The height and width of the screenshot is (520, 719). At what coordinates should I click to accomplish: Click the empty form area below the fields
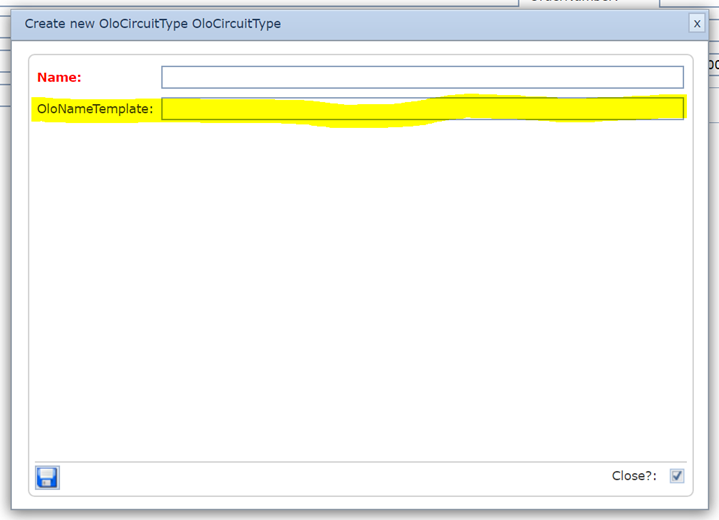[360, 290]
